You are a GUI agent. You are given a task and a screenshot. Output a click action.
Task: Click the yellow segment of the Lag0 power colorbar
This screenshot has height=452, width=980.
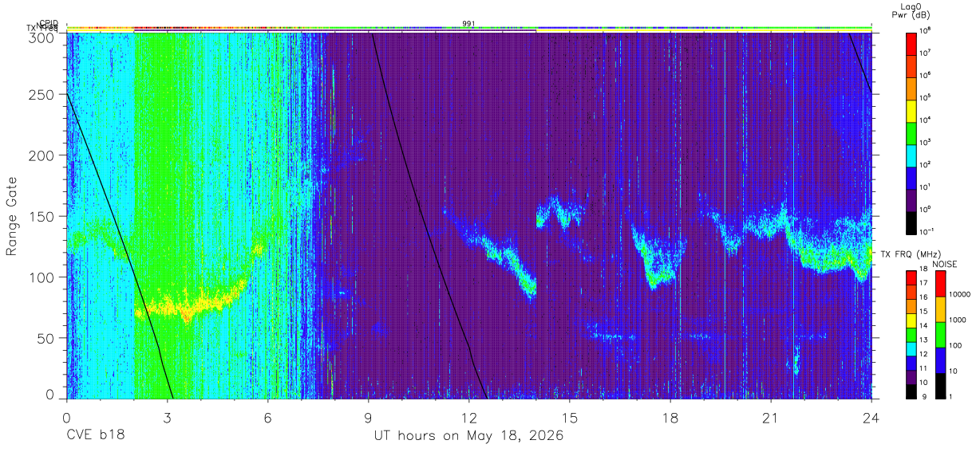click(x=911, y=109)
